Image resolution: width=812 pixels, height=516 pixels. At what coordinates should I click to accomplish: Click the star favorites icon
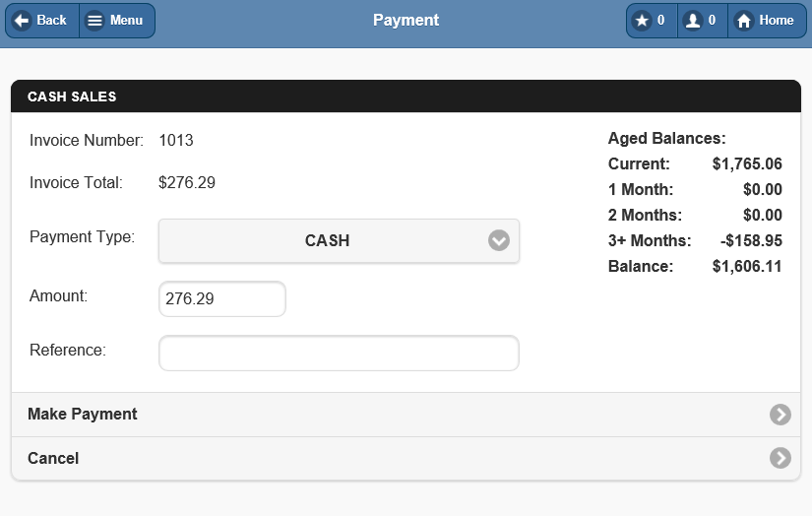(x=642, y=21)
